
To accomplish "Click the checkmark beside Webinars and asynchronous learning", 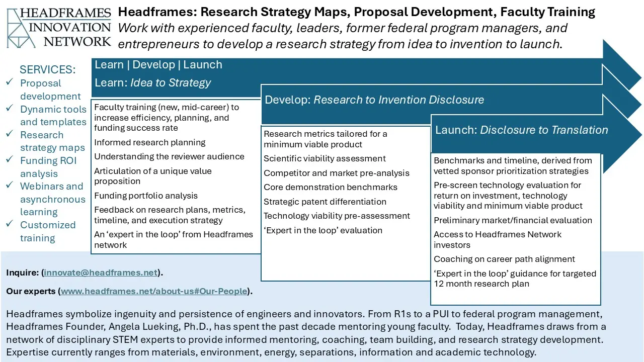I will pyautogui.click(x=10, y=186).
